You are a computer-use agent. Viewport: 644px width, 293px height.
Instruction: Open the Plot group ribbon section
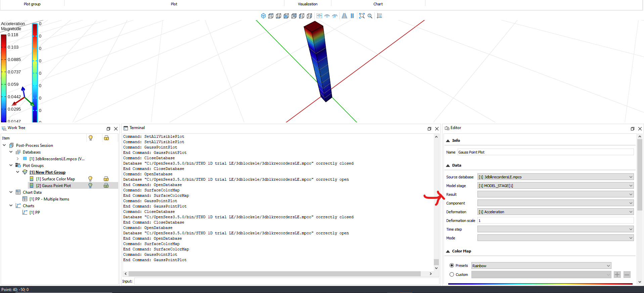pos(32,4)
